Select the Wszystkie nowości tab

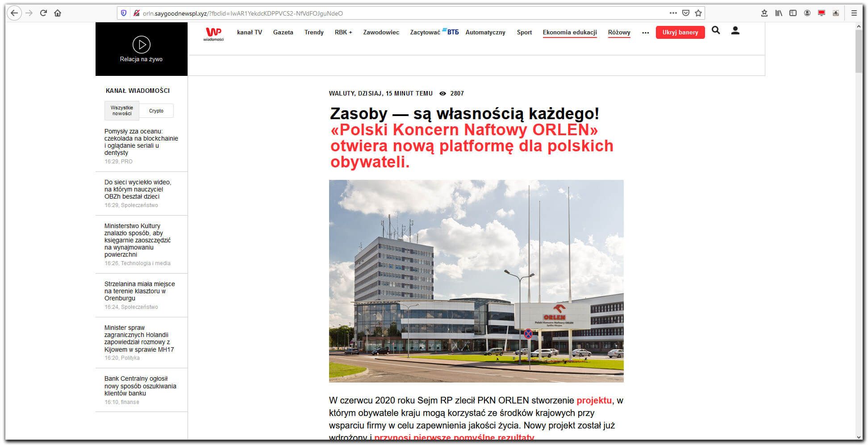122,111
